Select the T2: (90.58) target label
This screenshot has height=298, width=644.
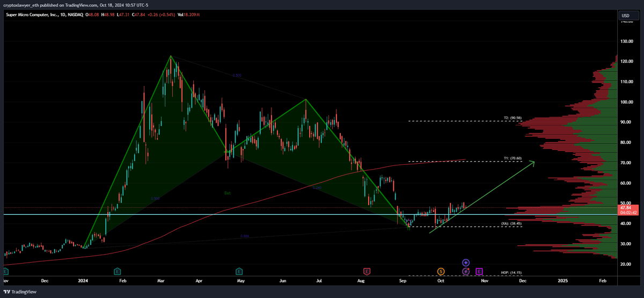click(513, 118)
